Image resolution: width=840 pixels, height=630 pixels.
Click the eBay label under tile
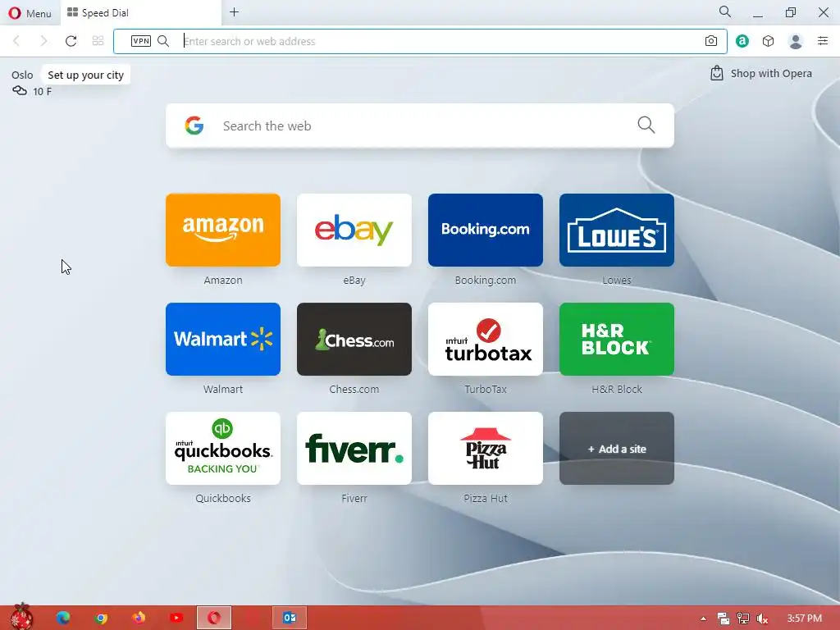point(354,281)
